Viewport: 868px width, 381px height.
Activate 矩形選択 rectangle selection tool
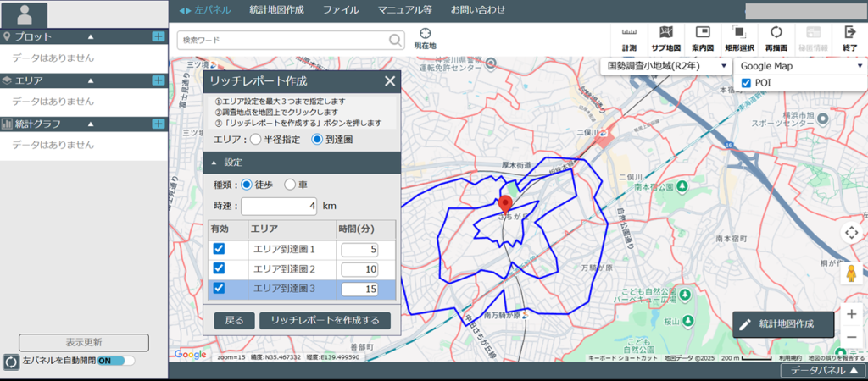739,39
